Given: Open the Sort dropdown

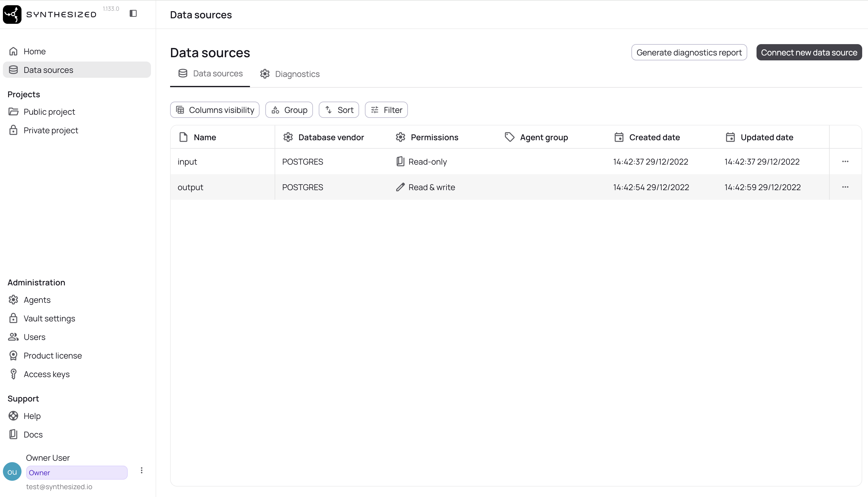Looking at the screenshot, I should coord(338,109).
